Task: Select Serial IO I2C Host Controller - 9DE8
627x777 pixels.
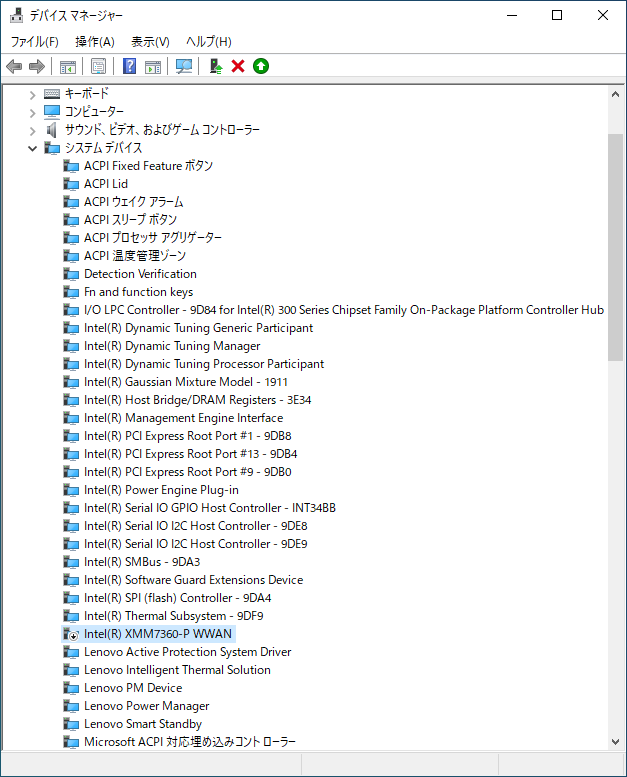Action: (195, 526)
